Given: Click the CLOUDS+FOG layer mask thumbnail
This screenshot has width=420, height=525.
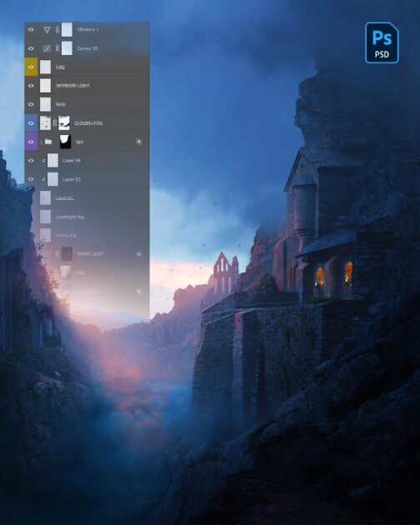Looking at the screenshot, I should click(x=64, y=123).
